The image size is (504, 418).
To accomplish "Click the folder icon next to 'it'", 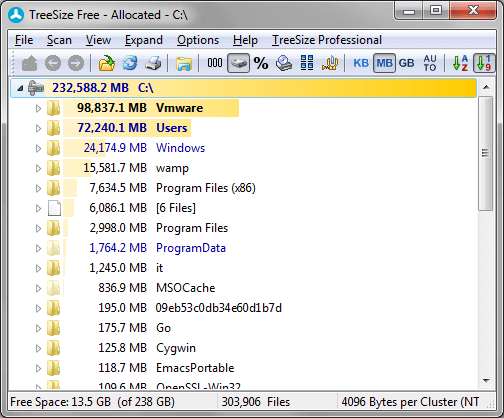I will point(53,268).
